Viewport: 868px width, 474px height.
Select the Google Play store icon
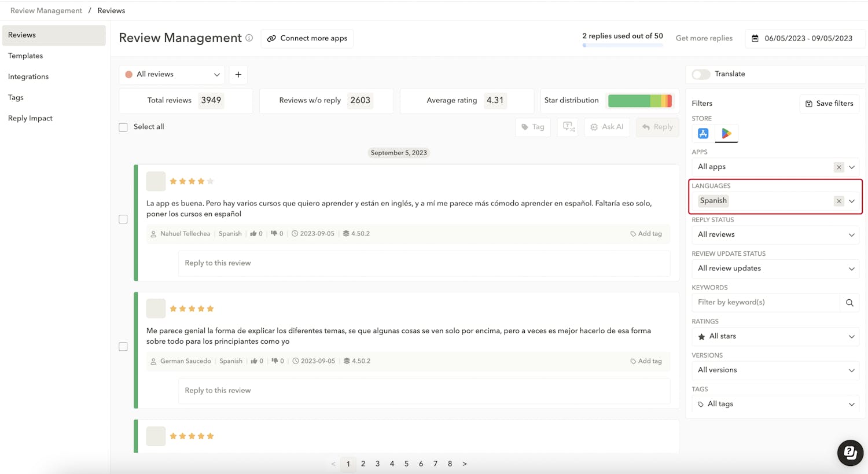tap(726, 133)
